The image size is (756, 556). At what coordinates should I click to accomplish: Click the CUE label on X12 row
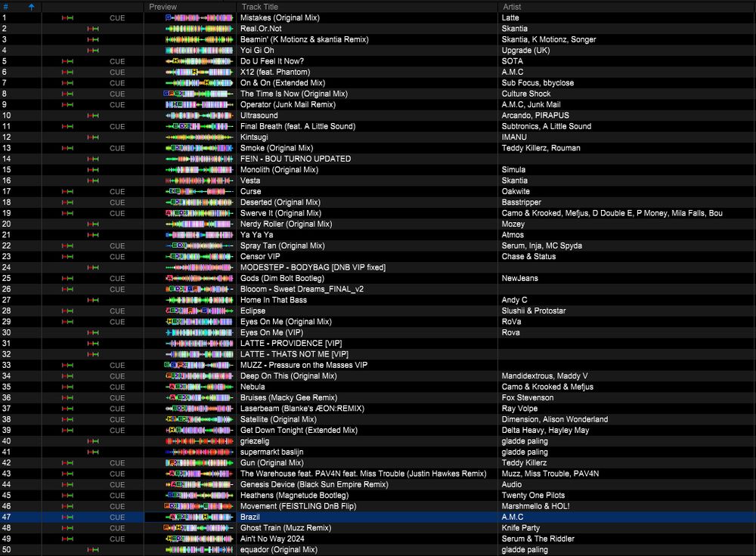pyautogui.click(x=117, y=73)
